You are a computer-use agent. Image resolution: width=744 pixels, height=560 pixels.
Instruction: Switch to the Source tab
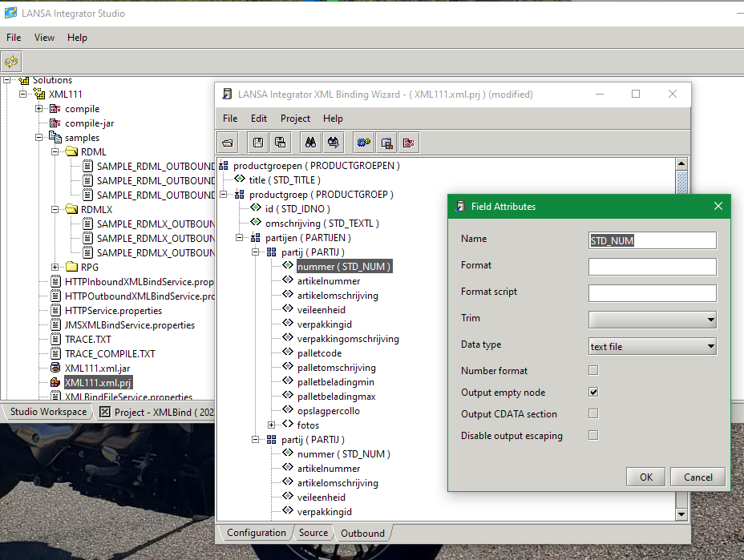[x=313, y=533]
